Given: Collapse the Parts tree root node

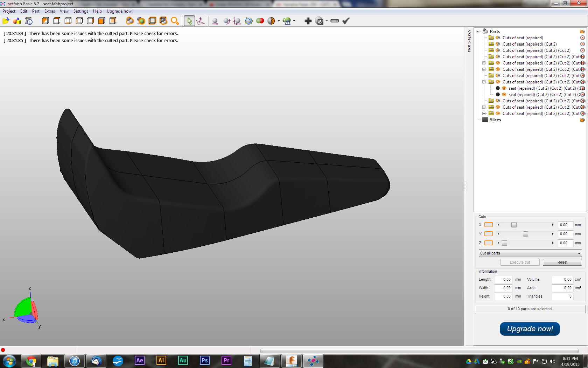Looking at the screenshot, I should click(477, 32).
